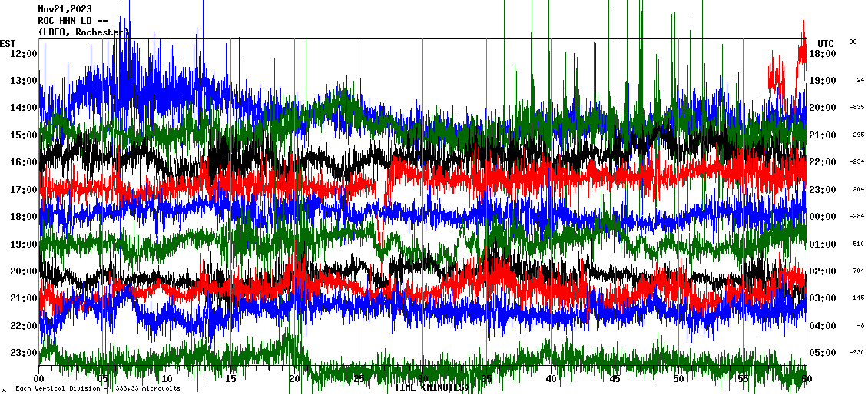Click the 05:00 UTC time label
The width and height of the screenshot is (868, 399).
click(822, 353)
